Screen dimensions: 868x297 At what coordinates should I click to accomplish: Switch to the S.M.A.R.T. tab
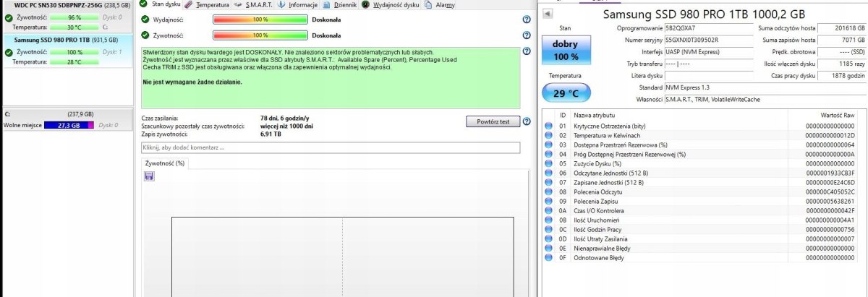256,4
